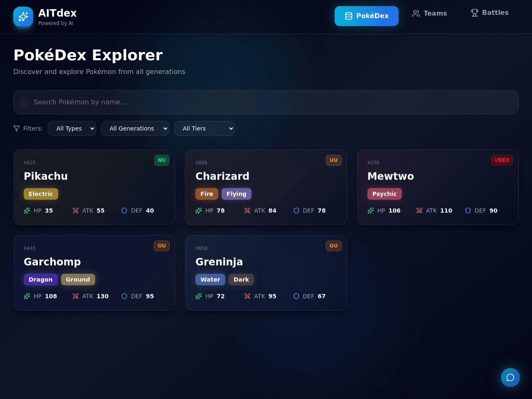
Task: Click the search magnifier icon
Action: (x=24, y=102)
